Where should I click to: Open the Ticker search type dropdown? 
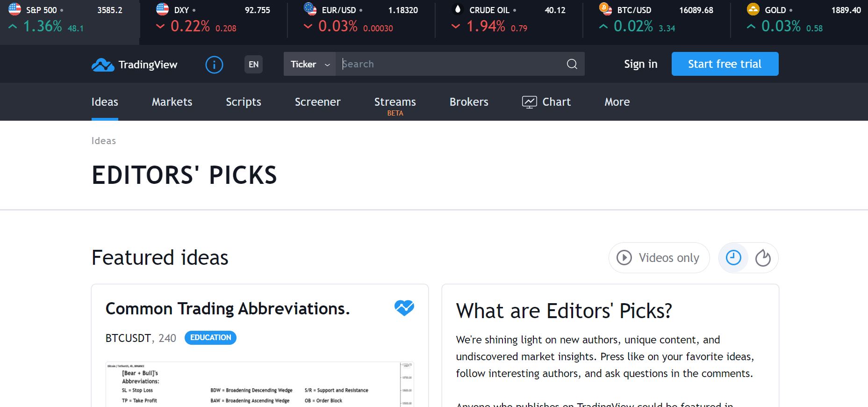tap(309, 64)
